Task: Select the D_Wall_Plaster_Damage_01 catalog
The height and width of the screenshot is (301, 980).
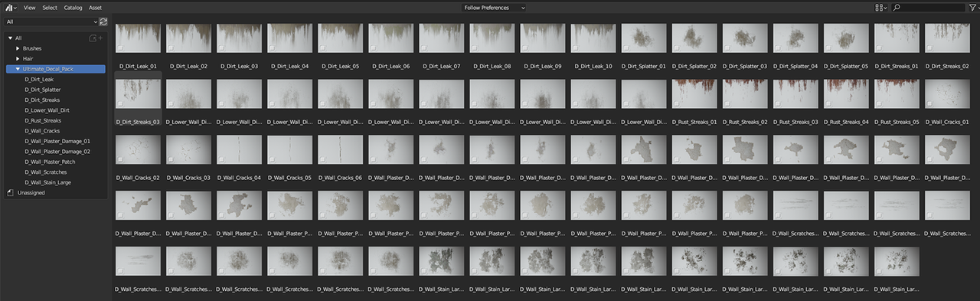Action: [x=57, y=141]
